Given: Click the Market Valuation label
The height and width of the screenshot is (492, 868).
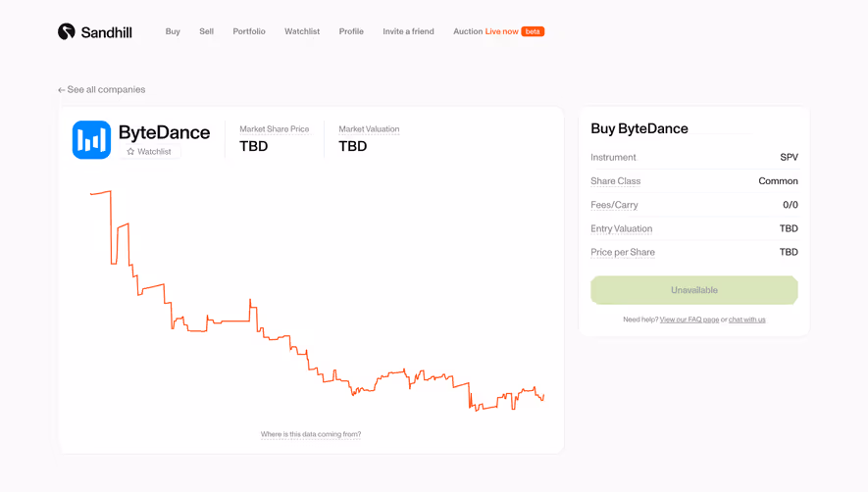Looking at the screenshot, I should coord(369,129).
